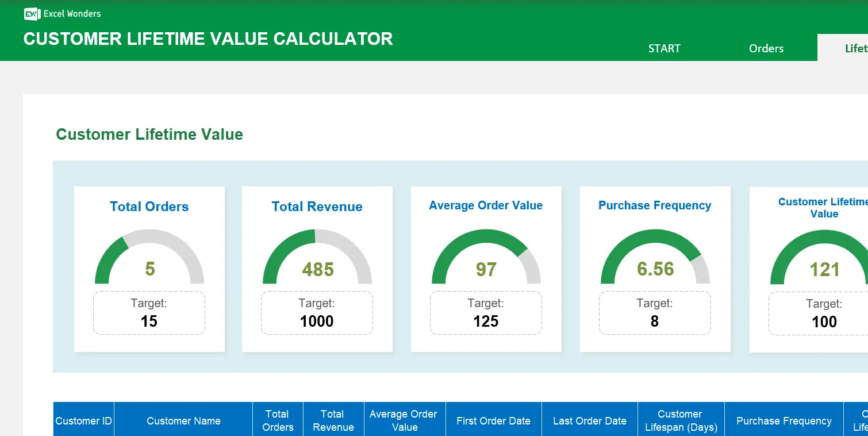Click the Excel Wonders logo icon
This screenshot has height=436, width=868.
click(32, 14)
